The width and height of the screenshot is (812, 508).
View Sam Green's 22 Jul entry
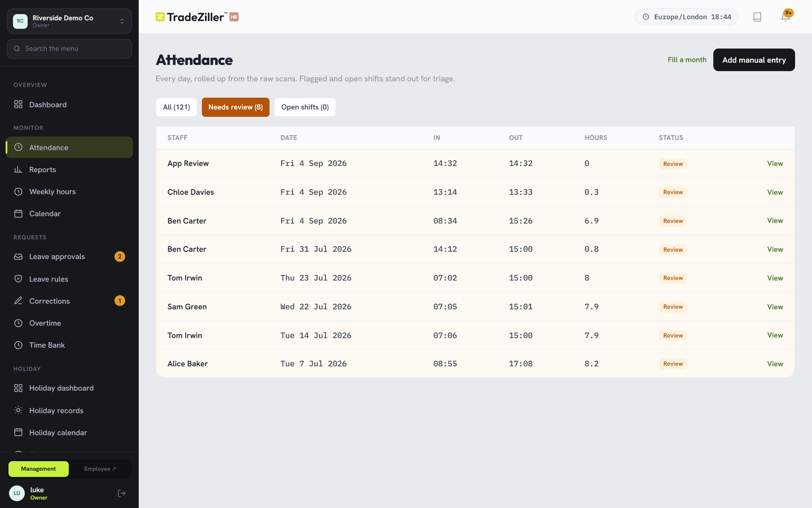click(775, 307)
